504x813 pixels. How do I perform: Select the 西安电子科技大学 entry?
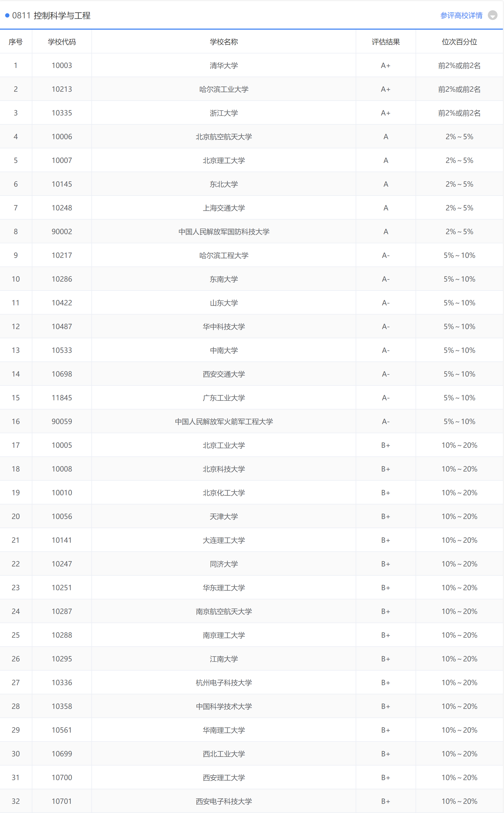click(224, 801)
